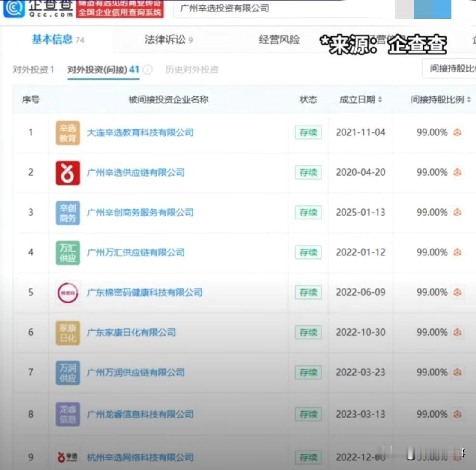This screenshot has height=470, width=476.
Task: Open equity chart icon for 广州辛创商务服务
Action: [x=458, y=212]
